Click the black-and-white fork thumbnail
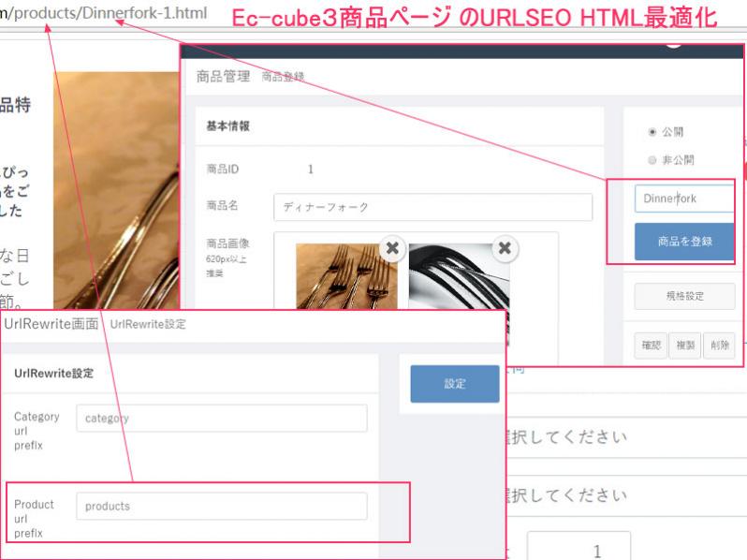Screen dimensions: 747x560 click(459, 276)
